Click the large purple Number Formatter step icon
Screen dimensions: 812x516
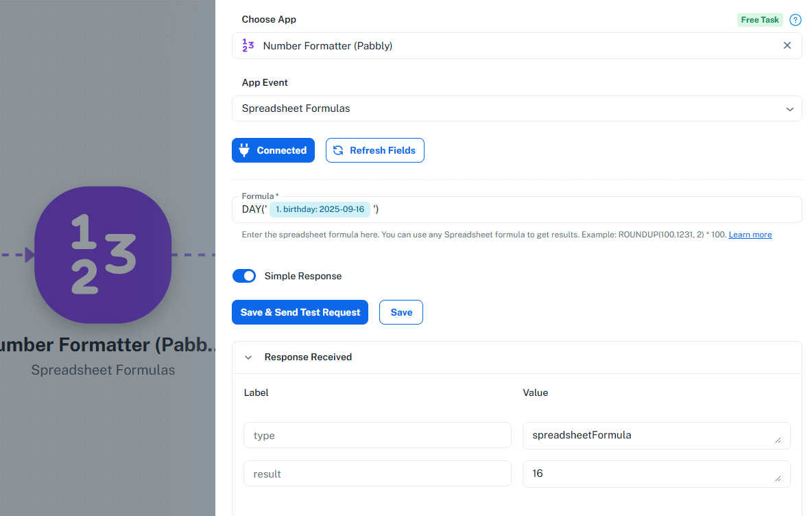pyautogui.click(x=103, y=255)
